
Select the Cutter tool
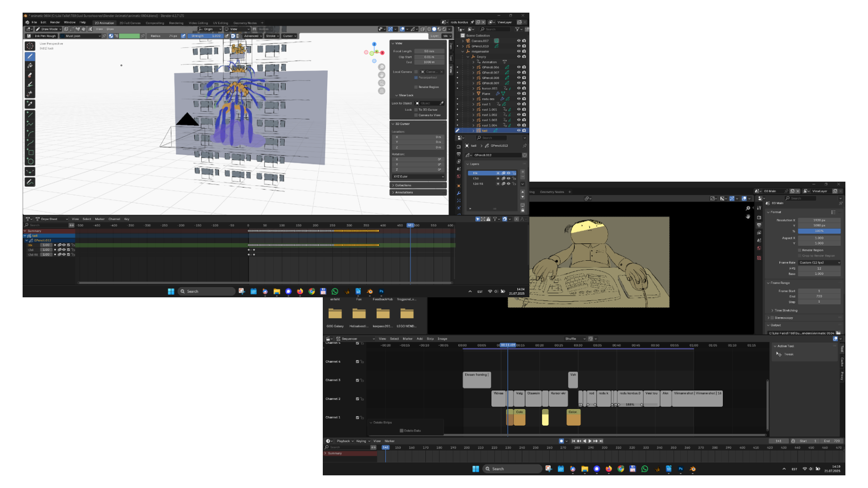[30, 94]
